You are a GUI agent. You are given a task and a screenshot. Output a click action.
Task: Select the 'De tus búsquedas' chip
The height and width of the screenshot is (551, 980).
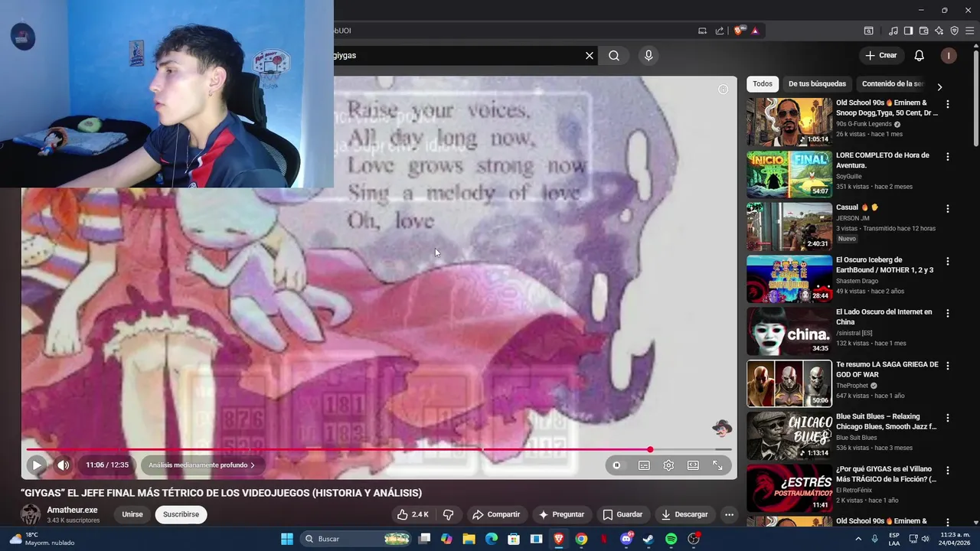[x=817, y=83]
